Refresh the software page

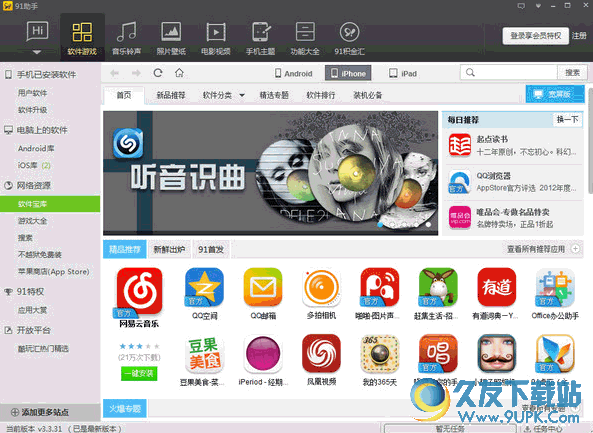158,73
